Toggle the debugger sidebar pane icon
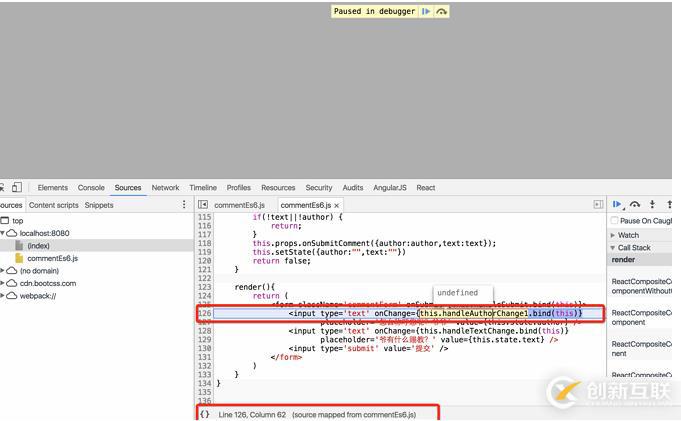 pos(598,205)
